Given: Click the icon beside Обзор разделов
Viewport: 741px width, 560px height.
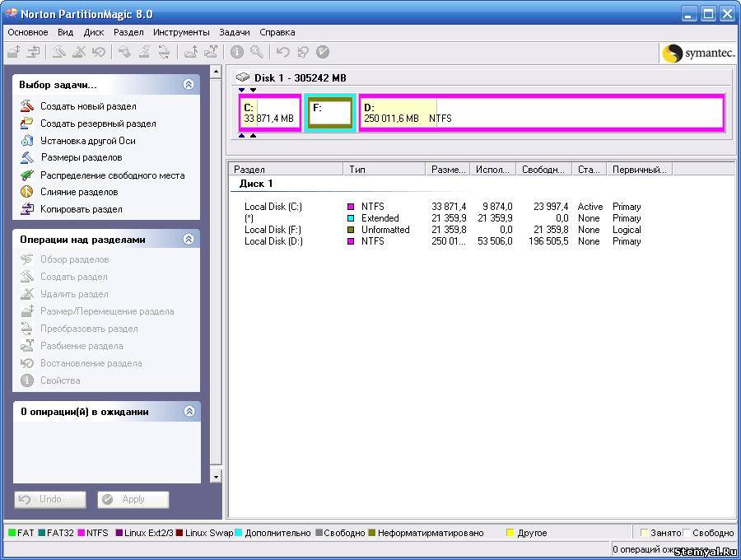Looking at the screenshot, I should [x=27, y=259].
